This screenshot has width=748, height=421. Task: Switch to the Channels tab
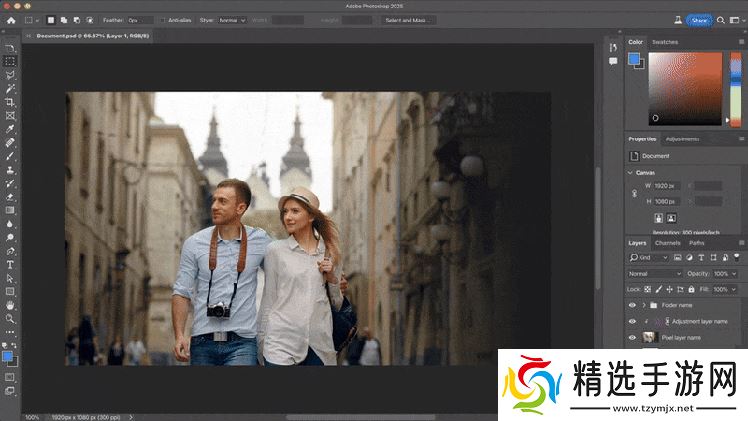click(667, 243)
